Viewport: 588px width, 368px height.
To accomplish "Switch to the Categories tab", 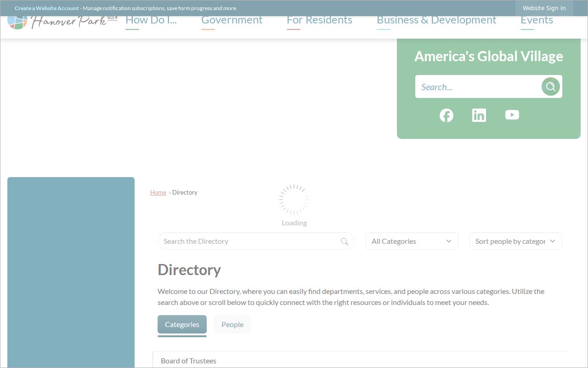I will (182, 324).
